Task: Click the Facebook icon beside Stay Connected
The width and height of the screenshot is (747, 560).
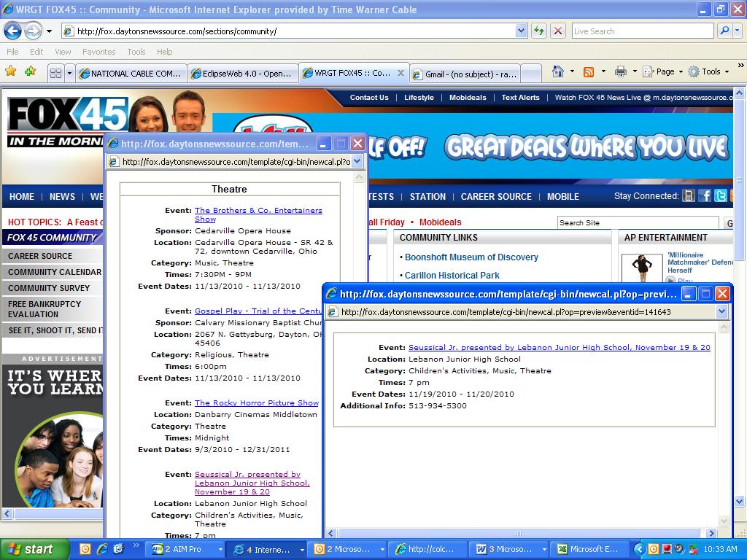Action: [x=705, y=195]
